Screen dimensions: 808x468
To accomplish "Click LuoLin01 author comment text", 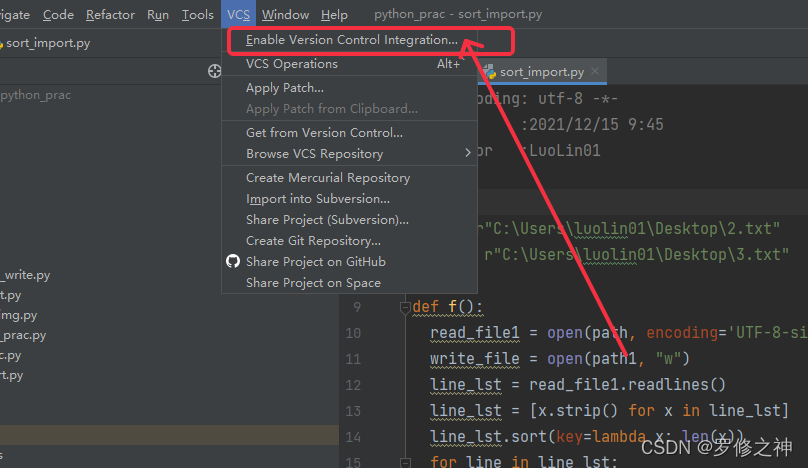I will (565, 151).
